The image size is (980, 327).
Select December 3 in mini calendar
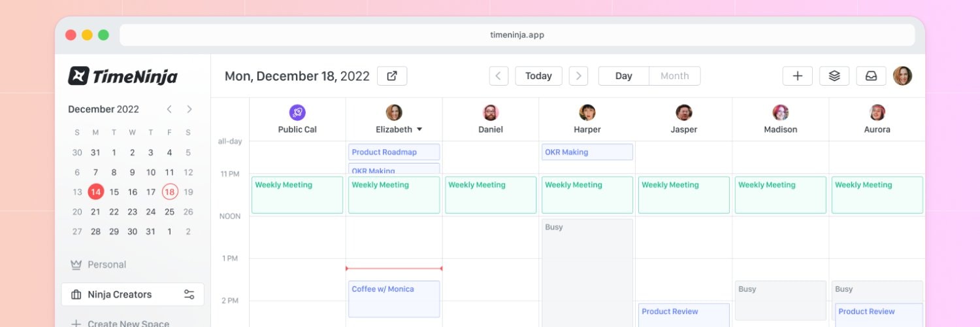pos(151,152)
